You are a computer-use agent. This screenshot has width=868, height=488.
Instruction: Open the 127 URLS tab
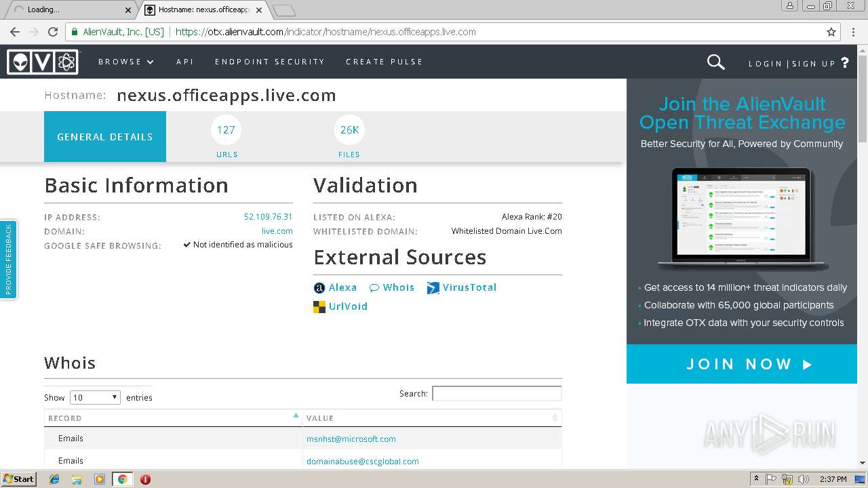click(x=226, y=137)
